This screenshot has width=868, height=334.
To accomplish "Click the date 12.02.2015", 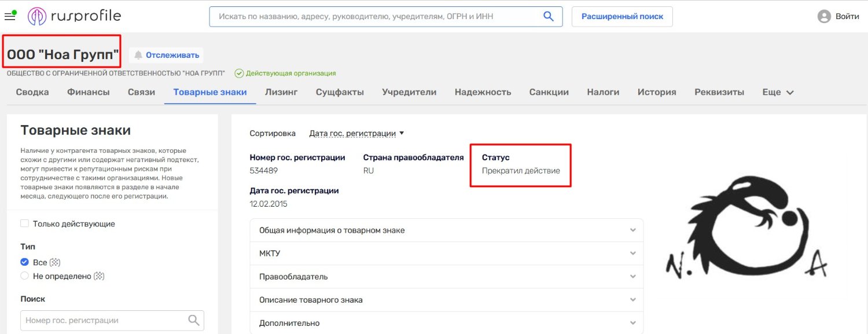I will (x=269, y=204).
